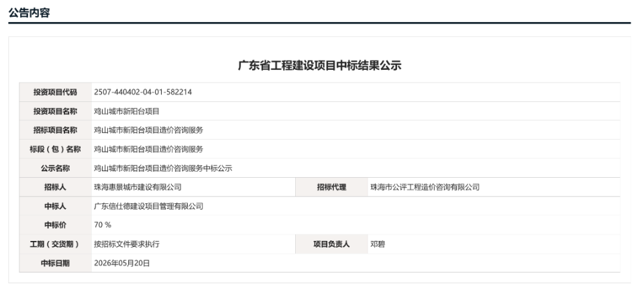The height and width of the screenshot is (300, 644).
Task: Click the 标段（包）名称 value text
Action: [149, 149]
